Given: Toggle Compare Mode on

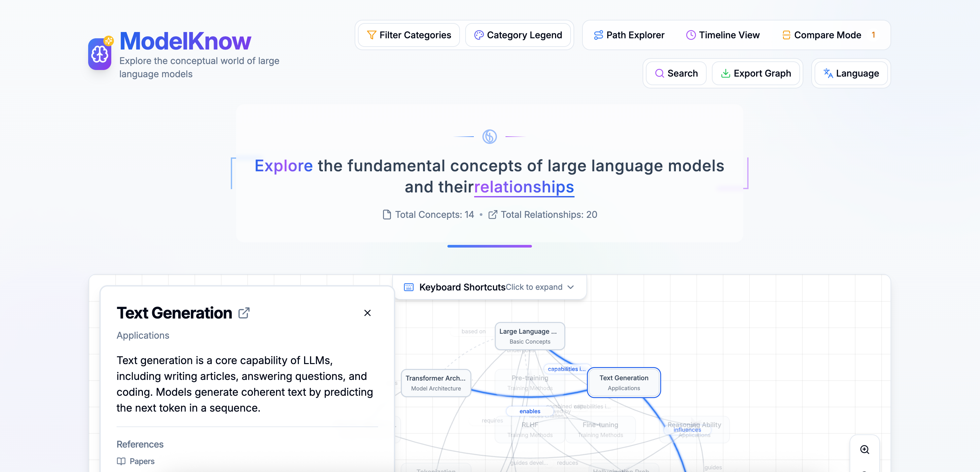Looking at the screenshot, I should point(822,35).
